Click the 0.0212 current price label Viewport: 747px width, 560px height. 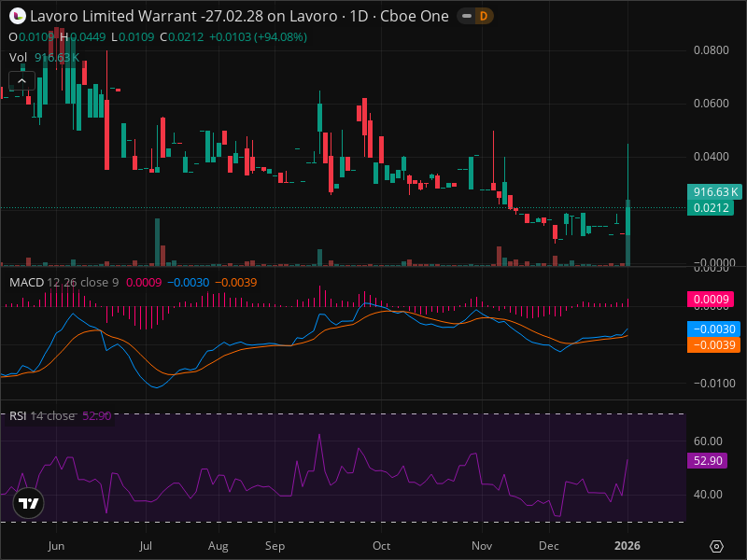[711, 208]
